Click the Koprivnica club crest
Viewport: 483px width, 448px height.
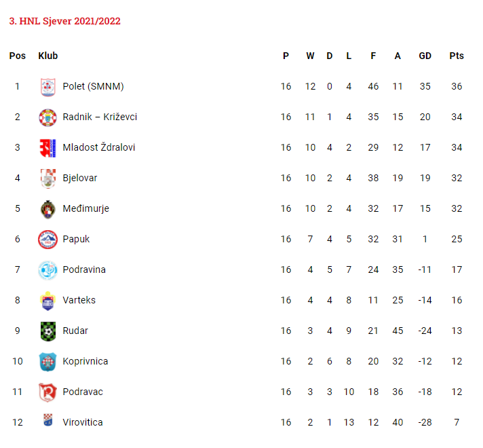[x=47, y=362]
